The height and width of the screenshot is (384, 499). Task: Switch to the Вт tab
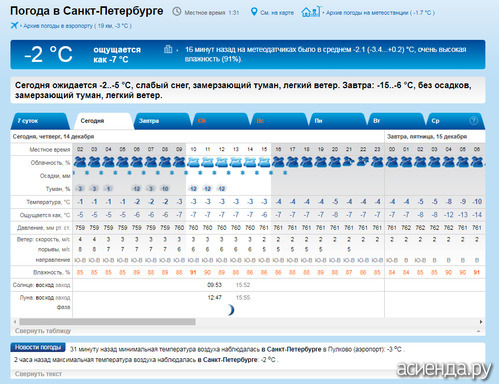[x=396, y=121]
